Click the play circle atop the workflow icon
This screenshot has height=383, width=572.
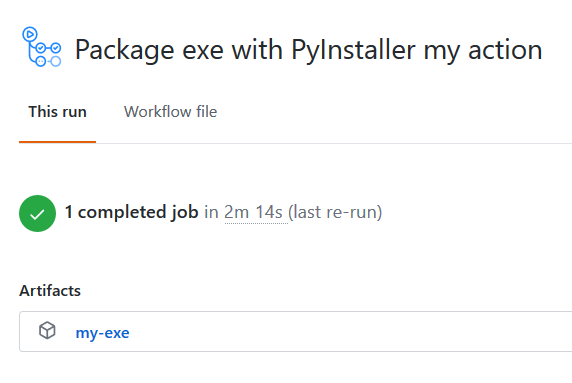(30, 34)
